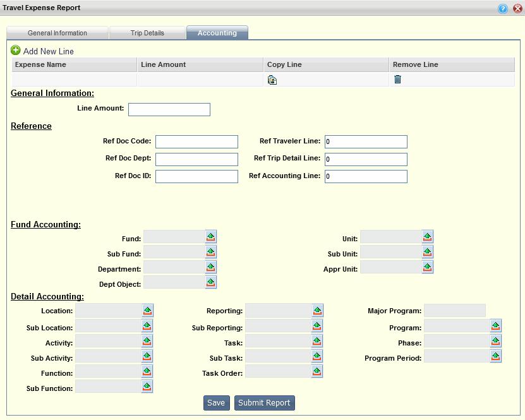Open lookup for the Sub Task field
The width and height of the screenshot is (525, 420).
point(317,356)
